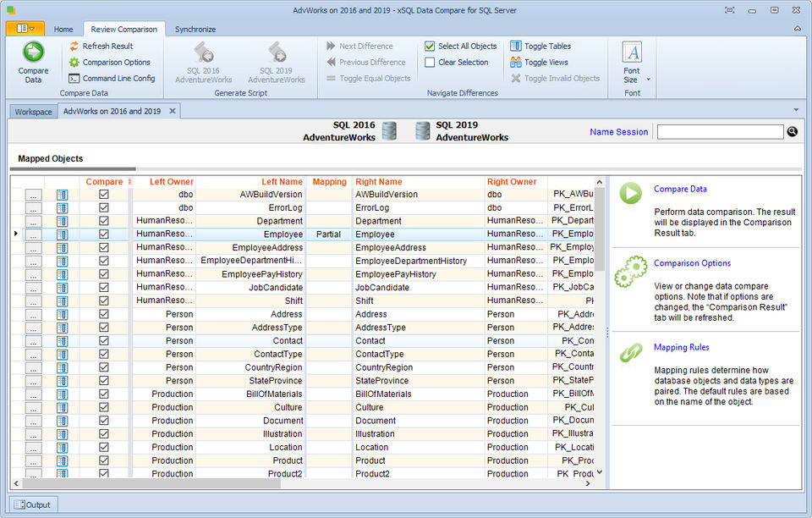The width and height of the screenshot is (812, 518).
Task: Open the Font Size dropdown arrow
Action: [649, 80]
